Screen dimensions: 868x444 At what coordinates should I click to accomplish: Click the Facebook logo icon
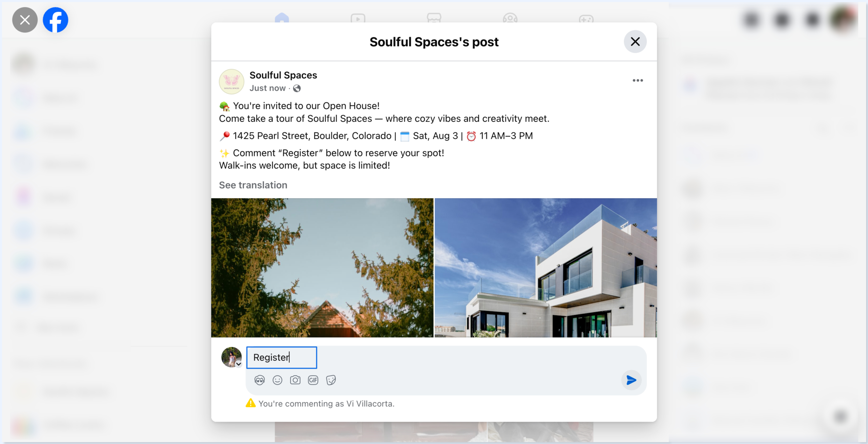coord(56,20)
